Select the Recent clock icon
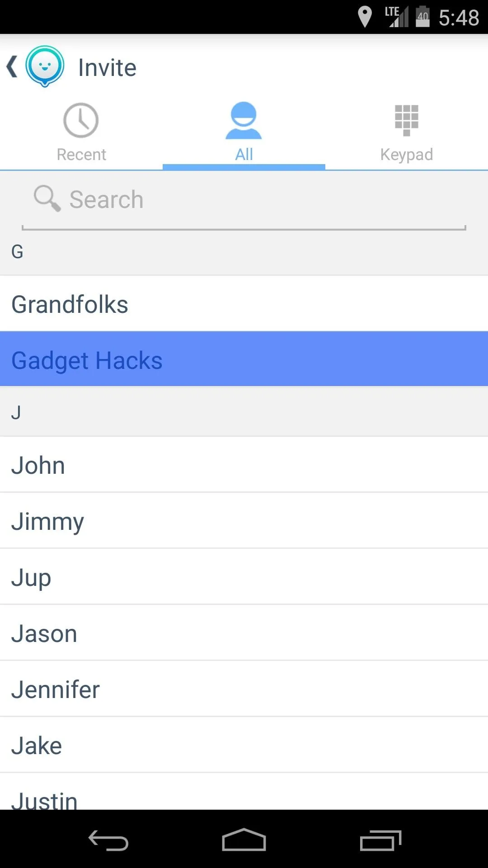 [81, 120]
